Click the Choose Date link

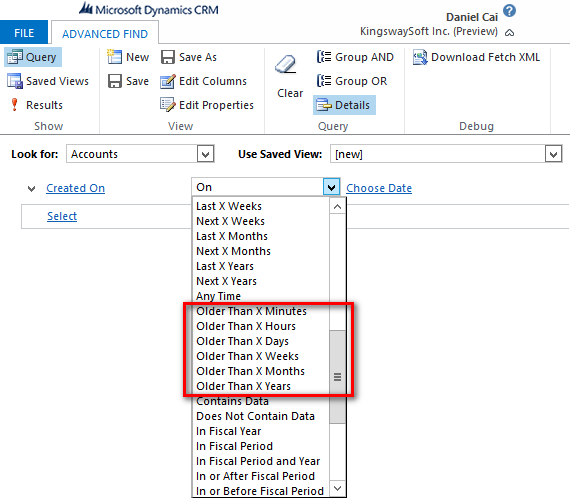[x=379, y=188]
